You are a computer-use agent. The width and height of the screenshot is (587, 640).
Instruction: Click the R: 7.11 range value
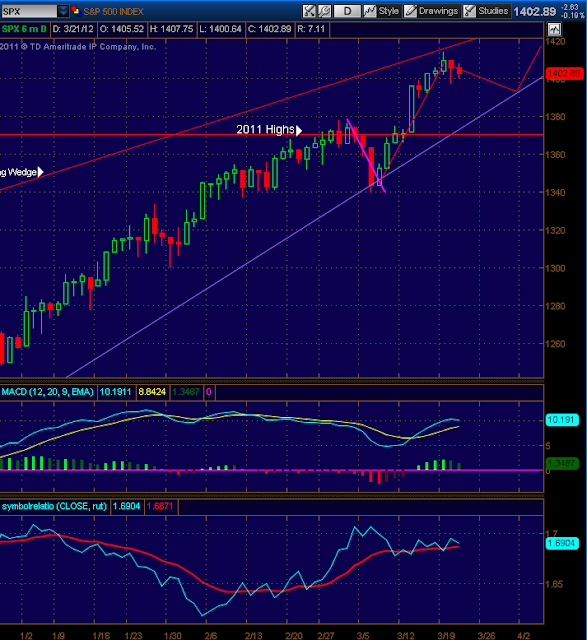[x=311, y=29]
